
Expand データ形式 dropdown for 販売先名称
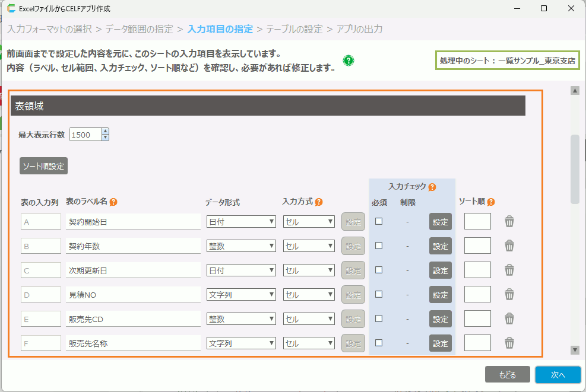point(241,343)
